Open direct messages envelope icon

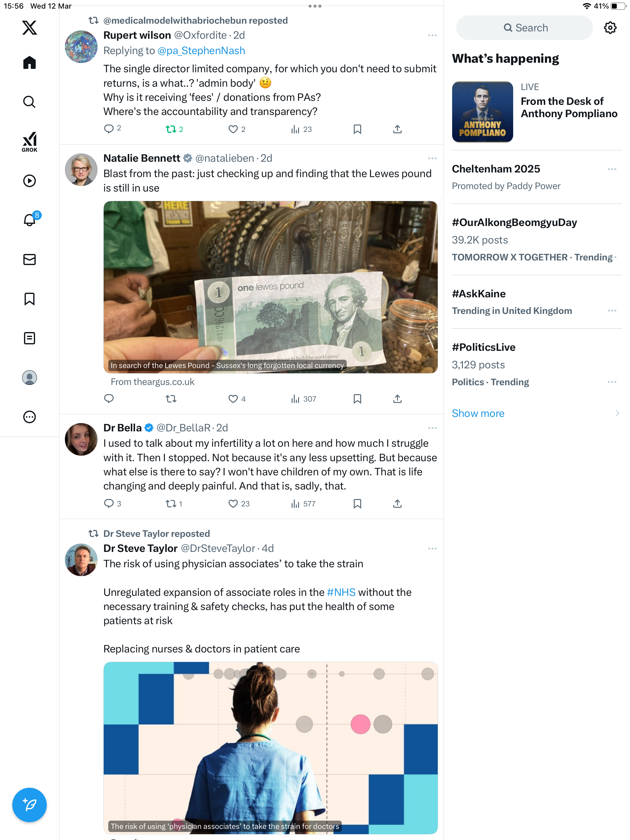click(29, 260)
